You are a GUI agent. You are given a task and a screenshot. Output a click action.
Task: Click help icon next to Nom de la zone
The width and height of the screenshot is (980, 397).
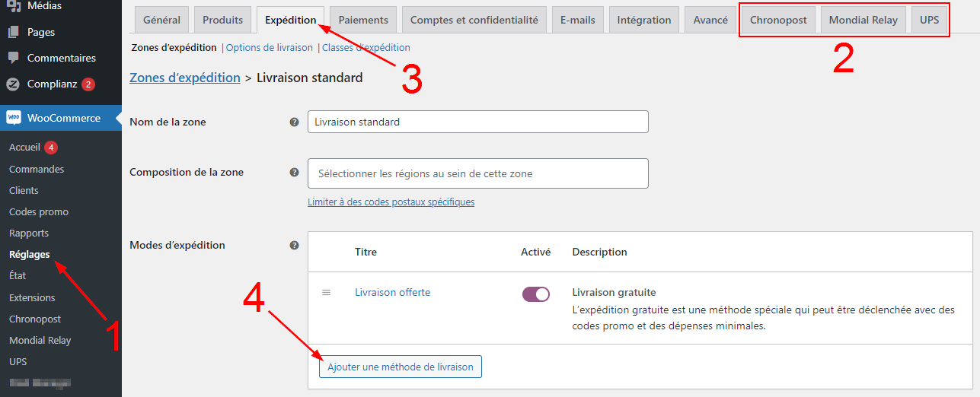click(x=294, y=122)
